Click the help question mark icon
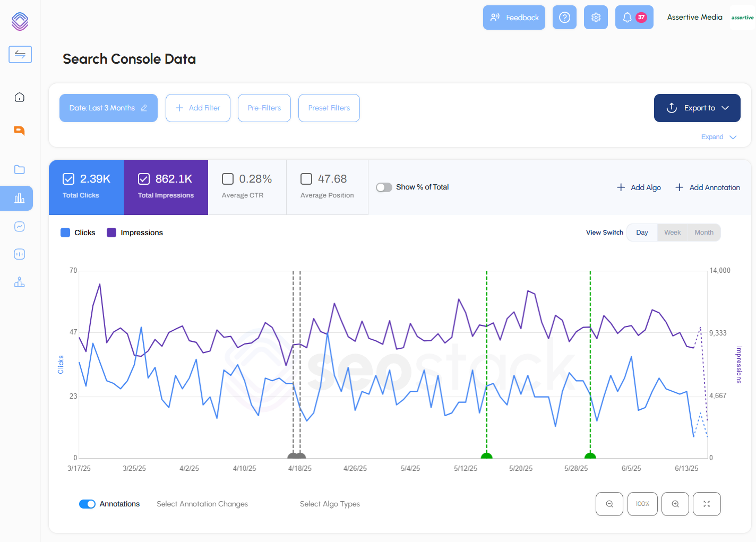Viewport: 756px width, 542px height. tap(564, 18)
